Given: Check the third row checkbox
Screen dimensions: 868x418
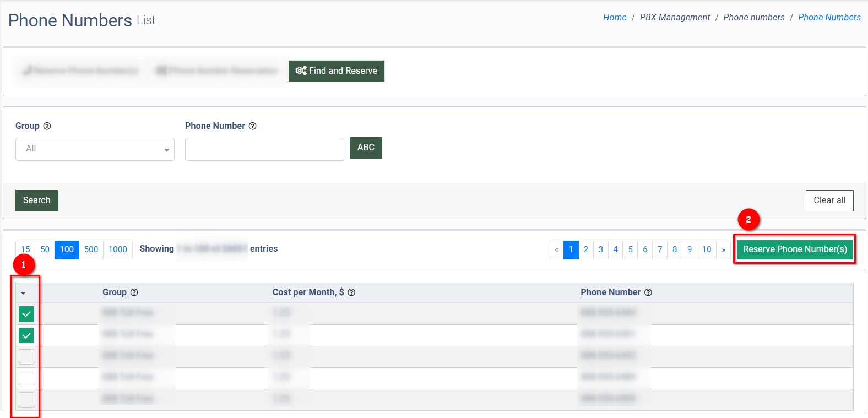Looking at the screenshot, I should coord(26,357).
